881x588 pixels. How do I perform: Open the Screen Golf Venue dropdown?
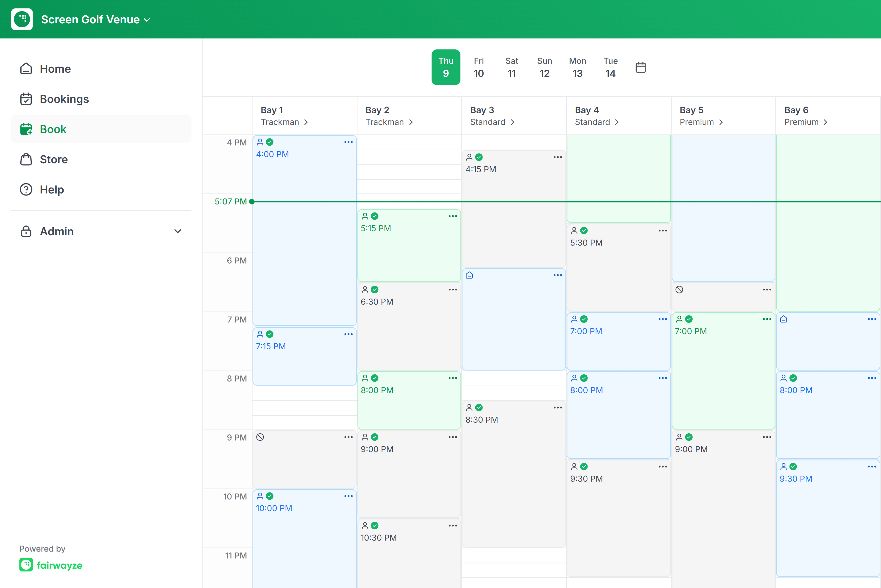(96, 20)
